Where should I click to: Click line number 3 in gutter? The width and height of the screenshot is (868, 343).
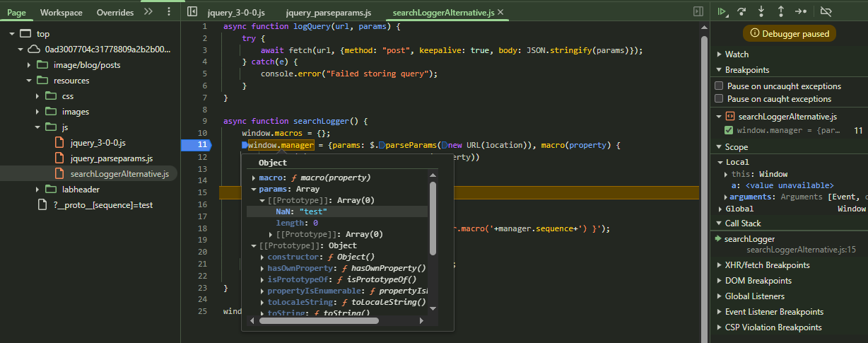[204, 50]
